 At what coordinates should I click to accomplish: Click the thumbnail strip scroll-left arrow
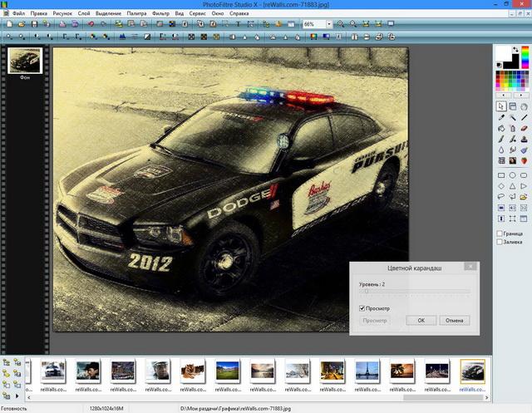[x=29, y=397]
